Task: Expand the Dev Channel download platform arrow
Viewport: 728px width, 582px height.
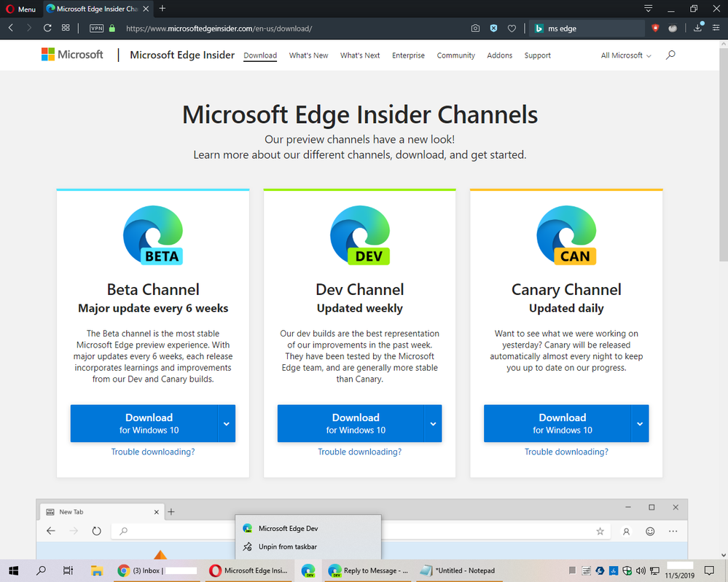Action: pos(433,423)
